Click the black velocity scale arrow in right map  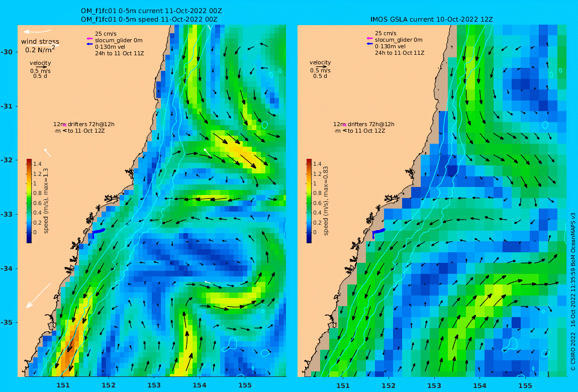(x=322, y=67)
